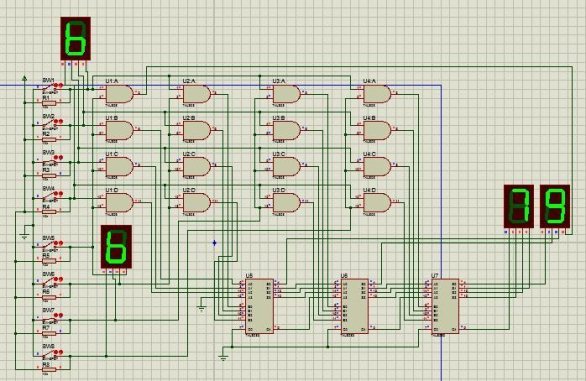Select resistor R7 below SW7
The height and width of the screenshot is (381, 586).
[x=49, y=333]
